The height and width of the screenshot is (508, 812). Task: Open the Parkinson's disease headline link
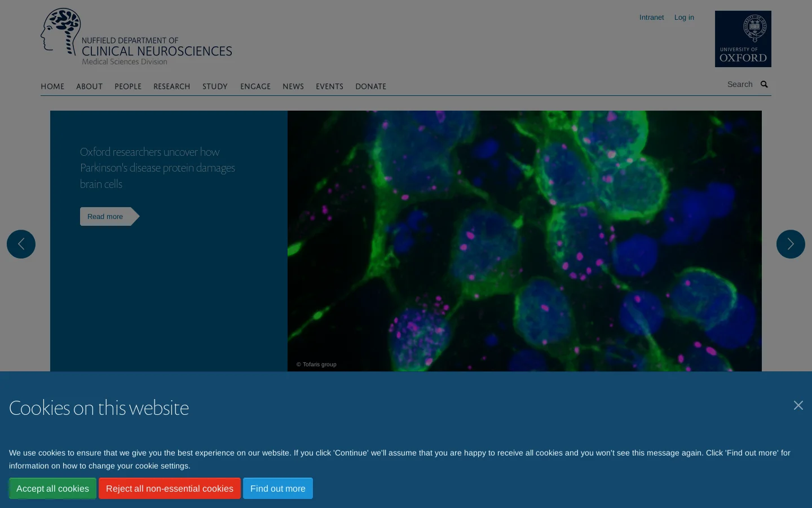pos(157,168)
